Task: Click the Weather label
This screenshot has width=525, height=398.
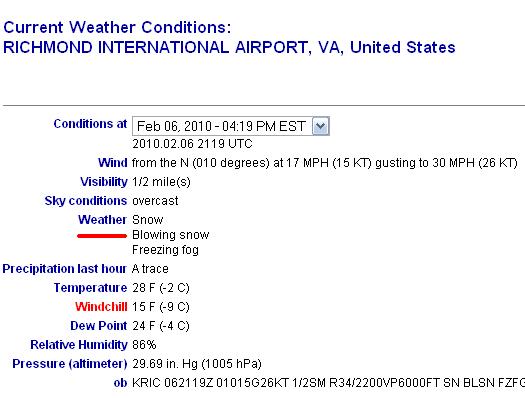Action: (x=102, y=220)
